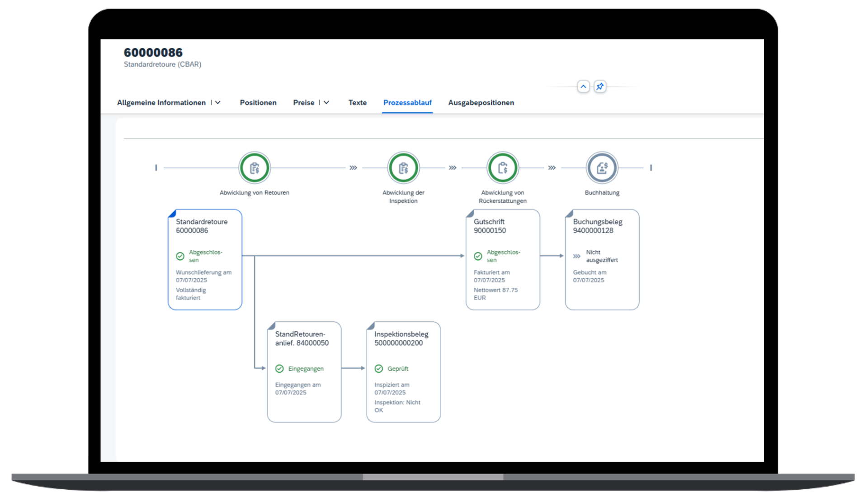Select the Prozessablauf tab

coord(407,103)
